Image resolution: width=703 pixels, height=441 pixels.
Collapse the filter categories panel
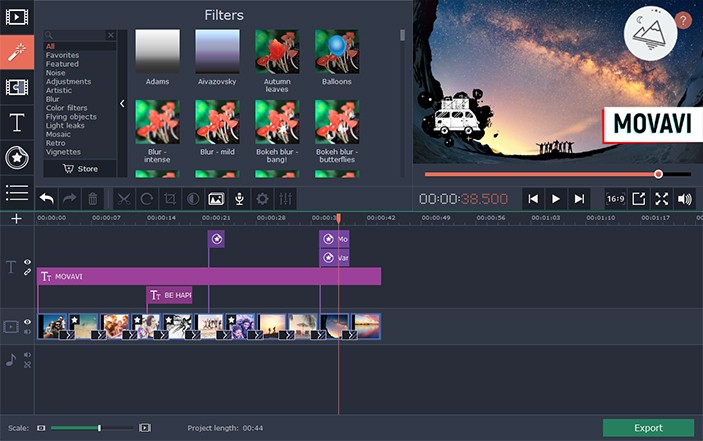pyautogui.click(x=122, y=104)
